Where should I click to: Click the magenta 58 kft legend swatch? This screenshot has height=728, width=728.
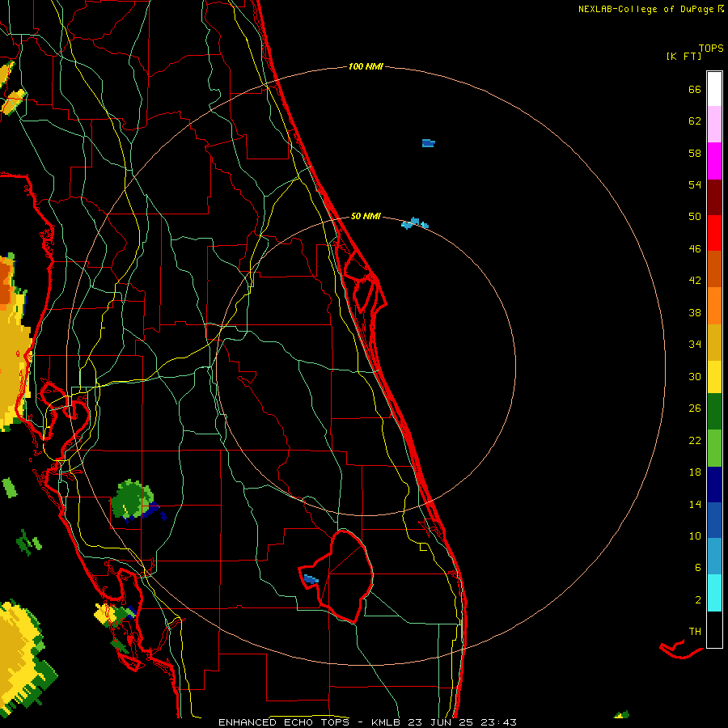(x=714, y=161)
